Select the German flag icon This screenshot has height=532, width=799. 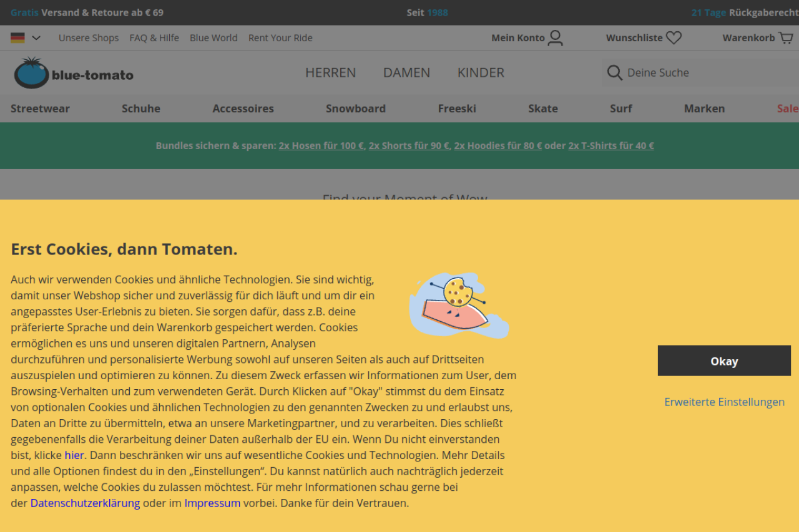[x=17, y=38]
